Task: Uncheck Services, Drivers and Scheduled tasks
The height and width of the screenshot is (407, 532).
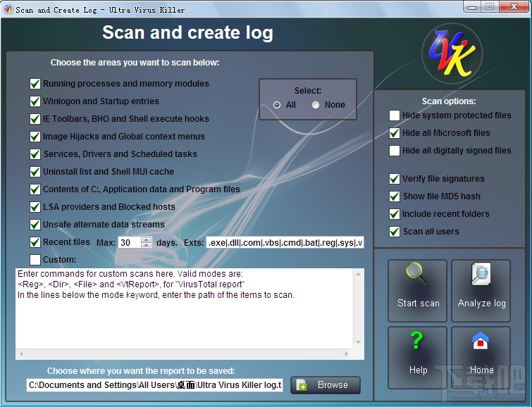Action: (x=35, y=154)
